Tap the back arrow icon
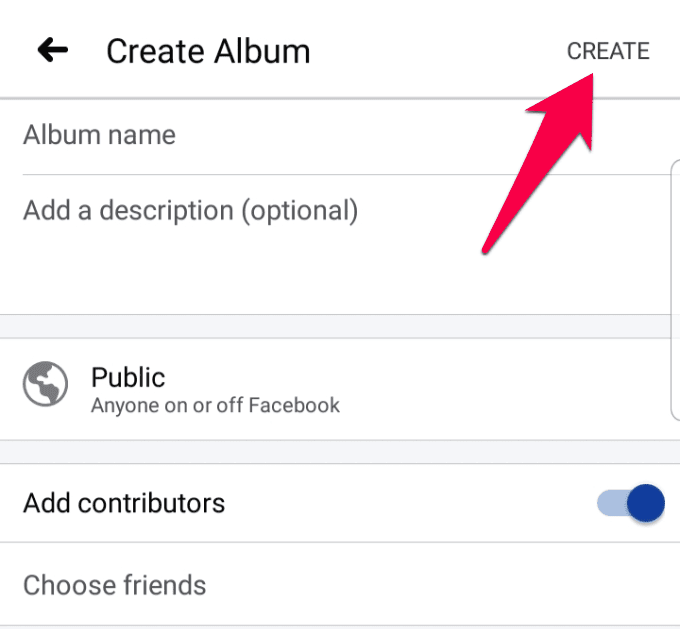This screenshot has height=629, width=680. point(52,49)
